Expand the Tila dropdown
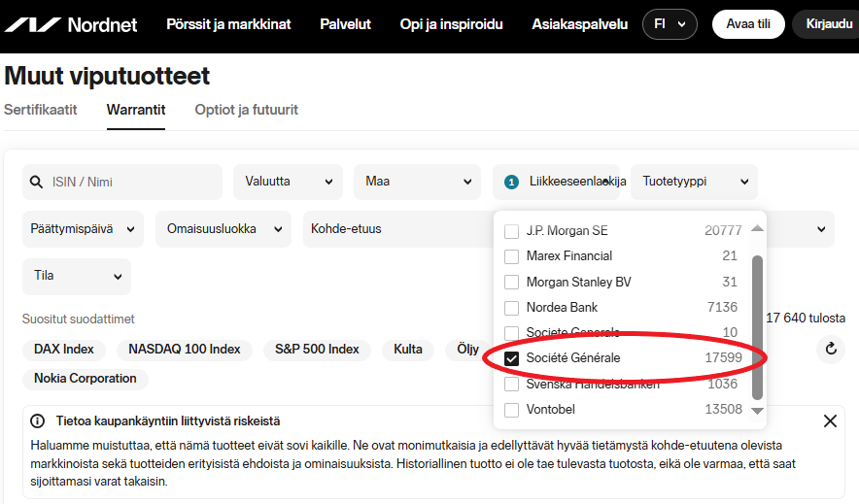The image size is (859, 504). pos(77,277)
